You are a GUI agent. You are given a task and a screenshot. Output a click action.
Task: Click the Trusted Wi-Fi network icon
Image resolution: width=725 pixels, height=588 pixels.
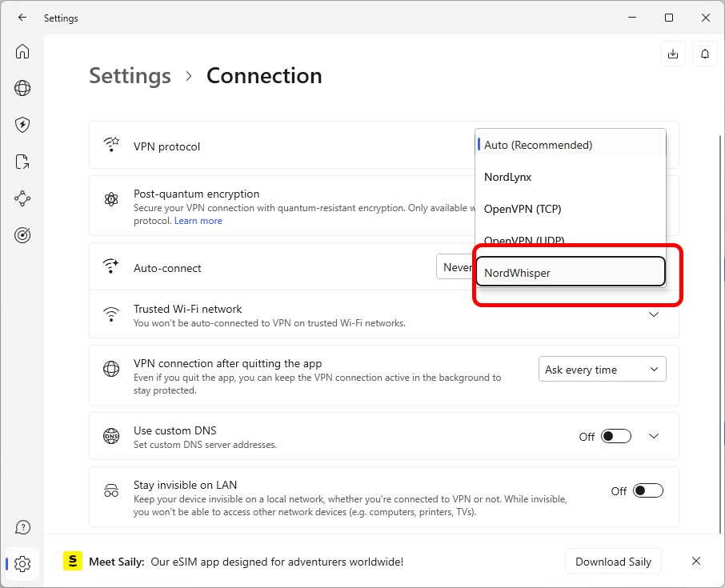click(111, 314)
